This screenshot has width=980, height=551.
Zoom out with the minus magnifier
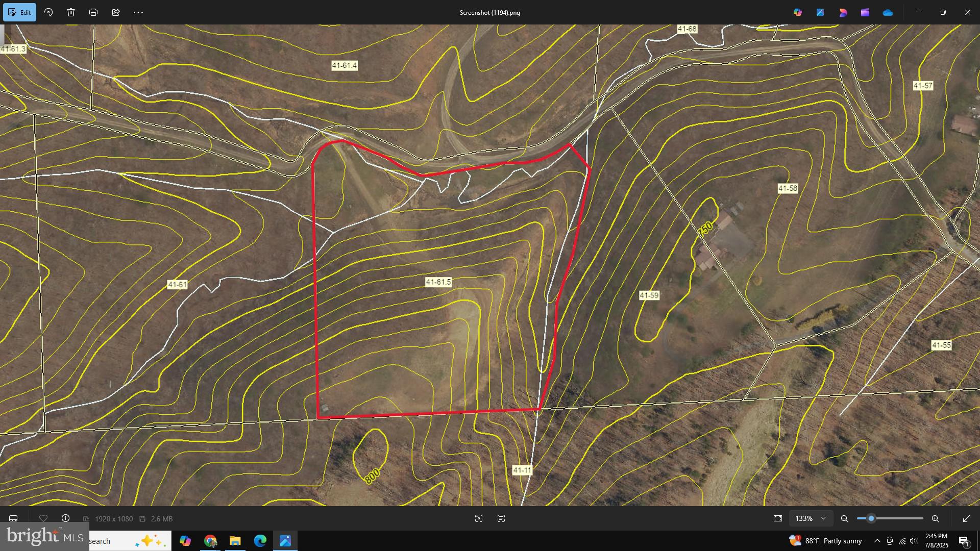[845, 518]
